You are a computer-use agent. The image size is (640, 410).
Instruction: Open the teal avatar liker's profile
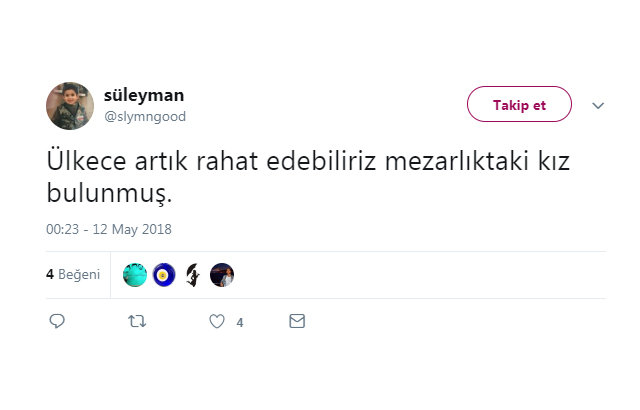pos(134,275)
